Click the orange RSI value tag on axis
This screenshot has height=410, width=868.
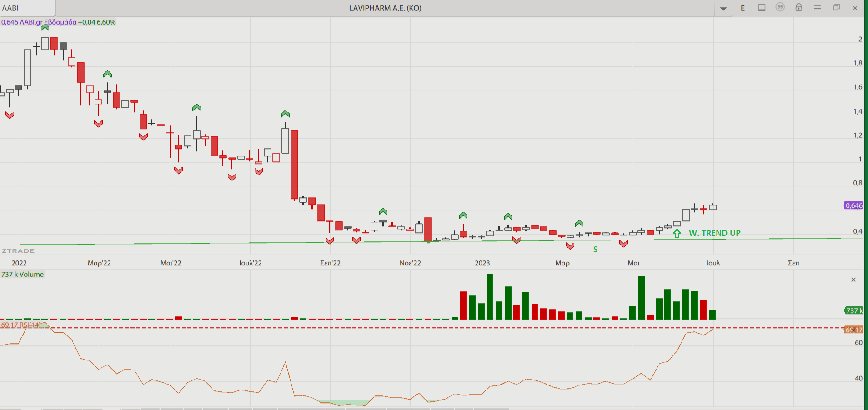pos(853,330)
